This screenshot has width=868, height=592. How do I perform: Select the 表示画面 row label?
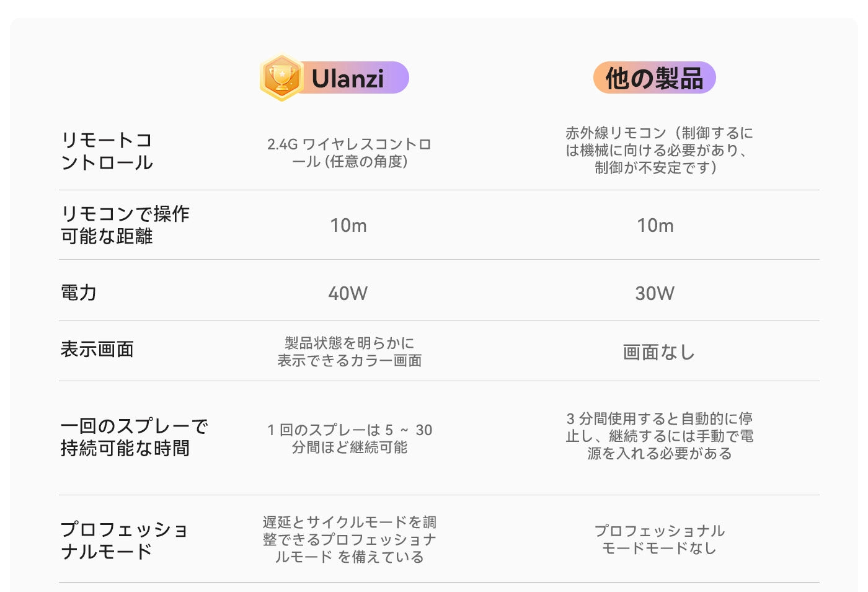click(97, 349)
